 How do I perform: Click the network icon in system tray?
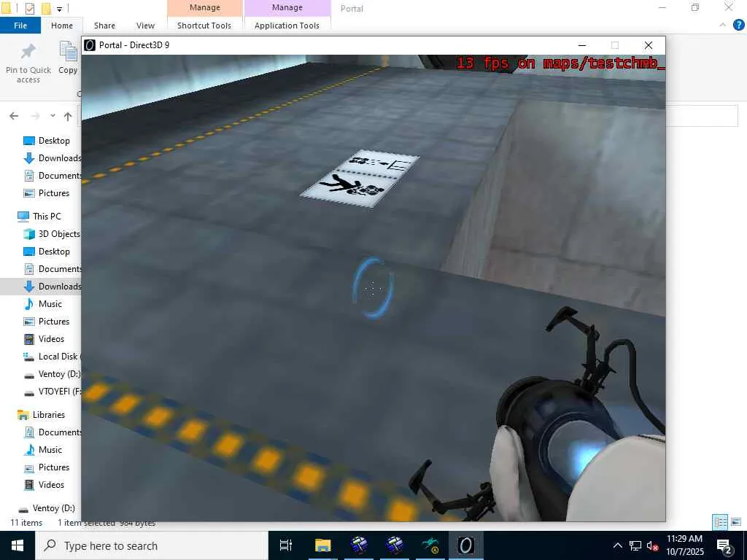point(635,545)
